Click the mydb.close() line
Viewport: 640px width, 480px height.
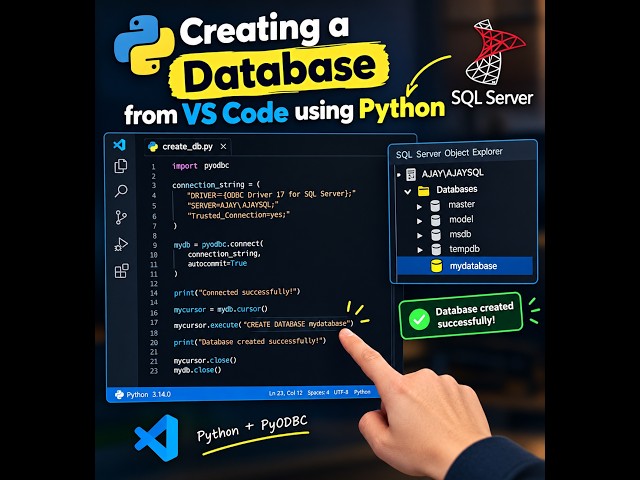point(197,370)
